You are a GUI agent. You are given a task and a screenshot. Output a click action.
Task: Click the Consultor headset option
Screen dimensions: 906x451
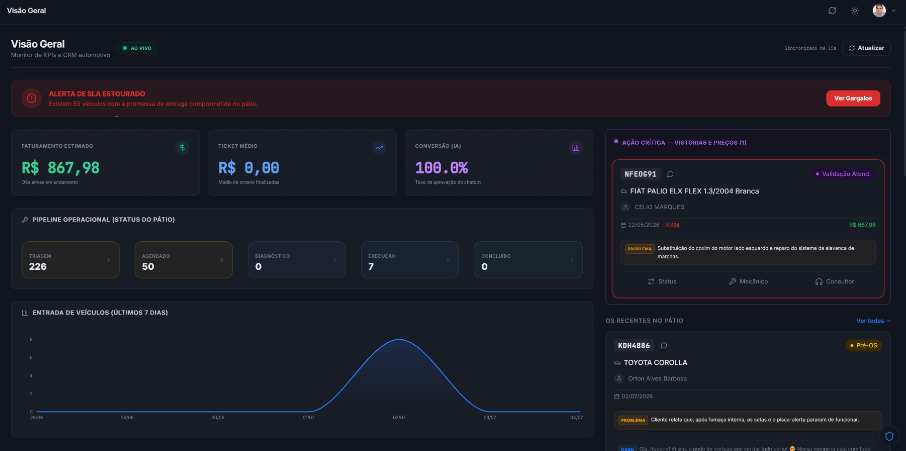pyautogui.click(x=834, y=281)
